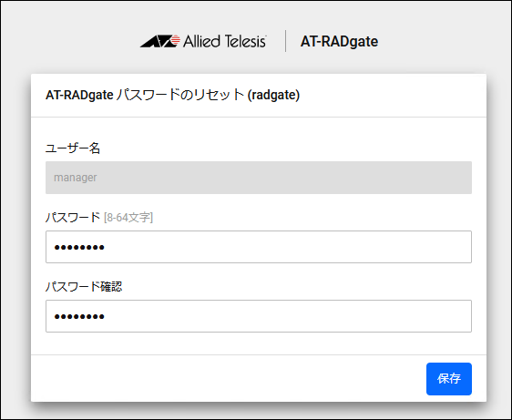Viewport: 512px width, 420px height.
Task: Click masked dots in confirmation field
Action: tap(79, 316)
